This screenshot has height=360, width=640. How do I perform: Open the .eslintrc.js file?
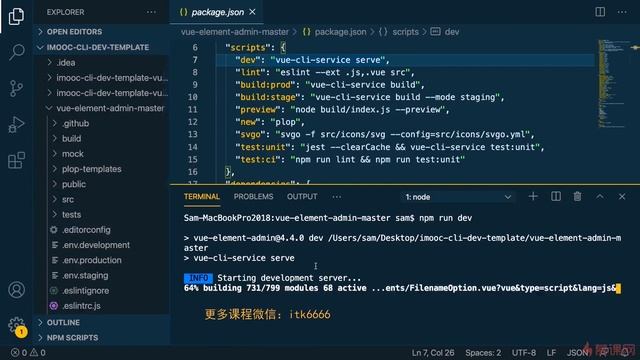101,306
